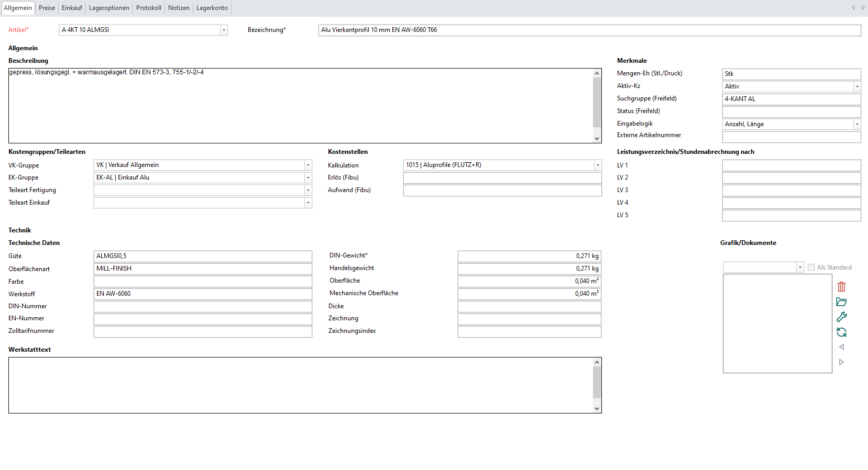Image resolution: width=868 pixels, height=470 pixels.
Task: Switch to the Preise tab
Action: (x=47, y=8)
